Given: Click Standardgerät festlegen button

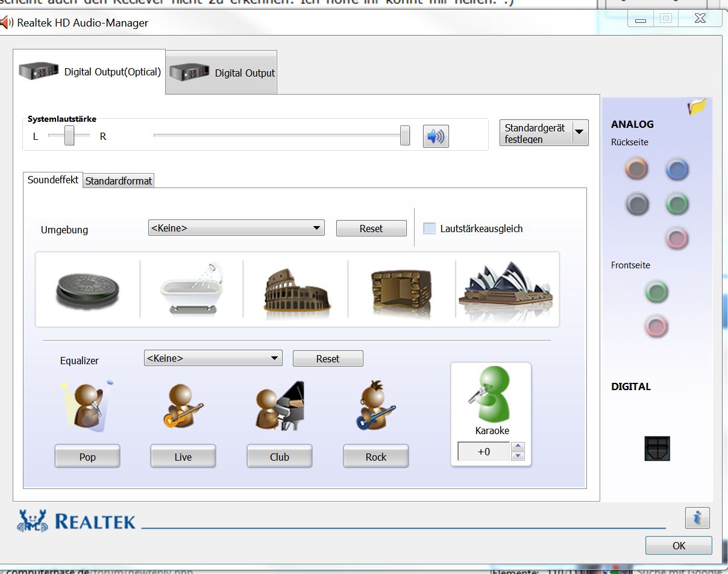Looking at the screenshot, I should point(536,133).
